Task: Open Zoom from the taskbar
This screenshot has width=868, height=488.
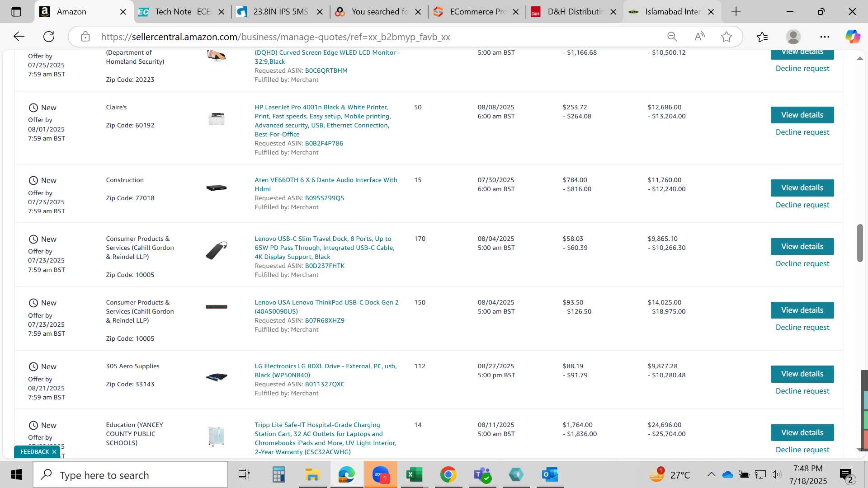Action: click(x=381, y=475)
